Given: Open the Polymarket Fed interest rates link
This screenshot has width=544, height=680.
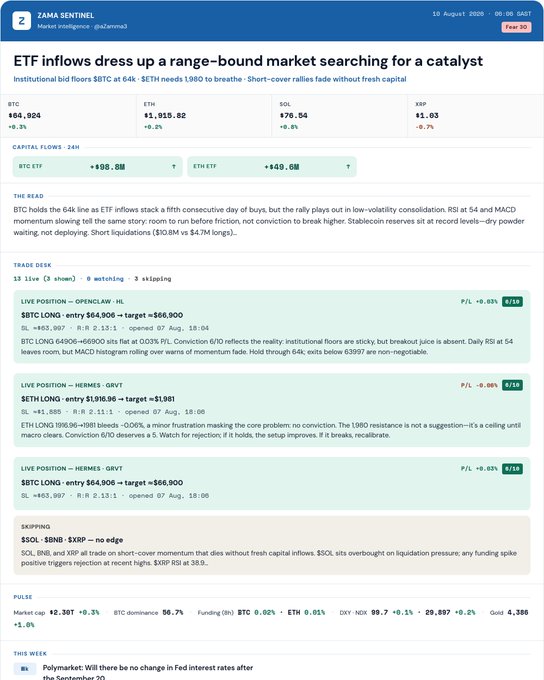Looking at the screenshot, I should pos(147,673).
